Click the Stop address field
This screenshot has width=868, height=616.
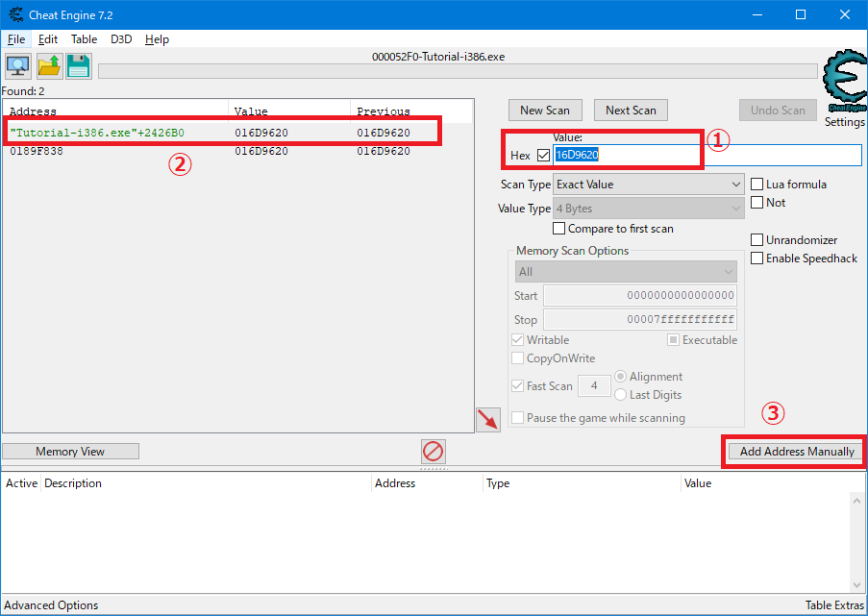640,319
